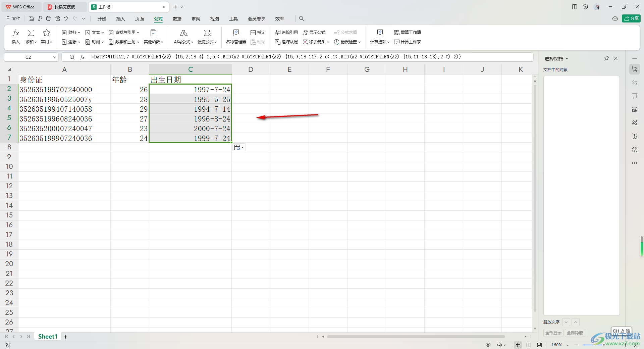
Task: Click the green Share button
Action: pos(631,18)
